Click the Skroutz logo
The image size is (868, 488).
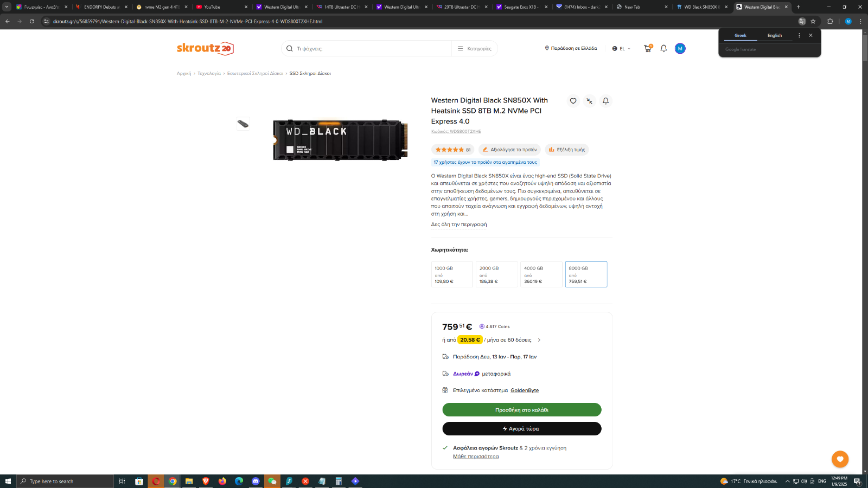click(205, 48)
